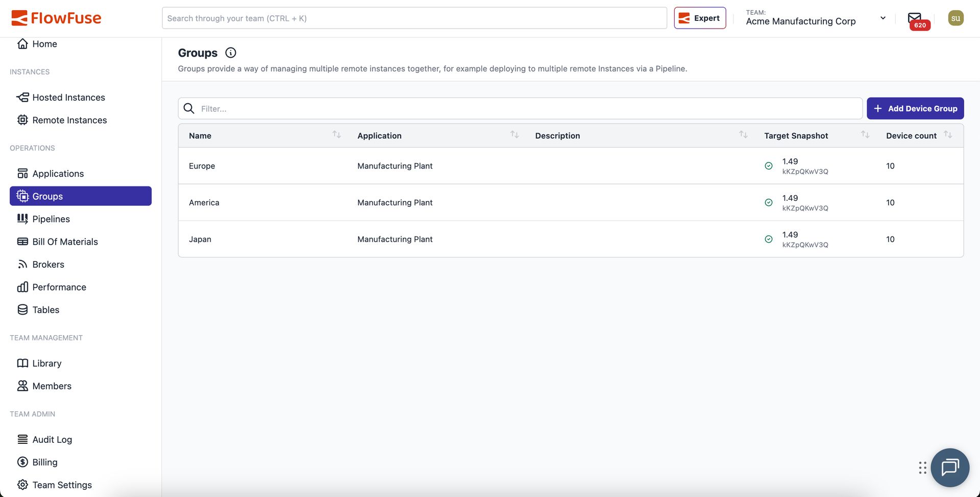Click the Performance bar-chart icon
This screenshot has height=497, width=980.
(x=22, y=287)
